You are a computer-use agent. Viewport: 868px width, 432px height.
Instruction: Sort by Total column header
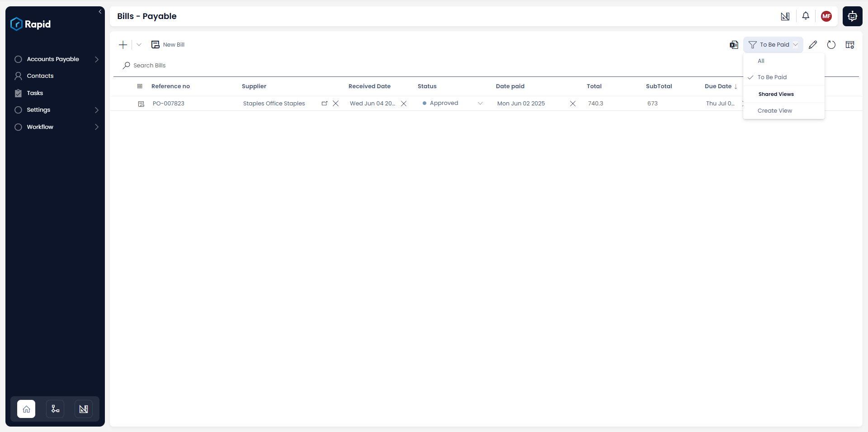tap(594, 86)
